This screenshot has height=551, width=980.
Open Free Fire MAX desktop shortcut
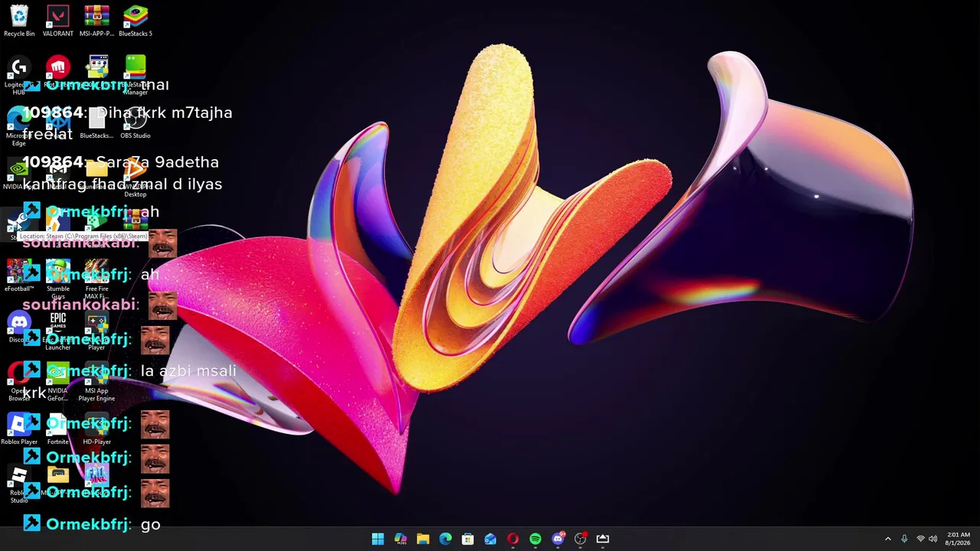tap(96, 279)
